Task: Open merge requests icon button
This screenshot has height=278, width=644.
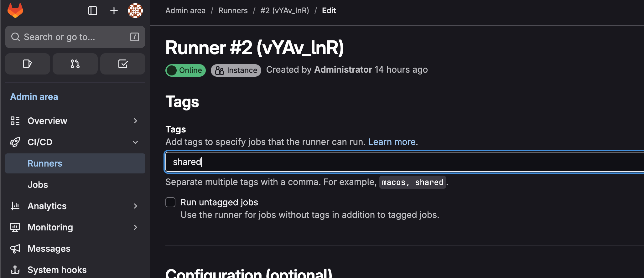Action: pos(75,64)
